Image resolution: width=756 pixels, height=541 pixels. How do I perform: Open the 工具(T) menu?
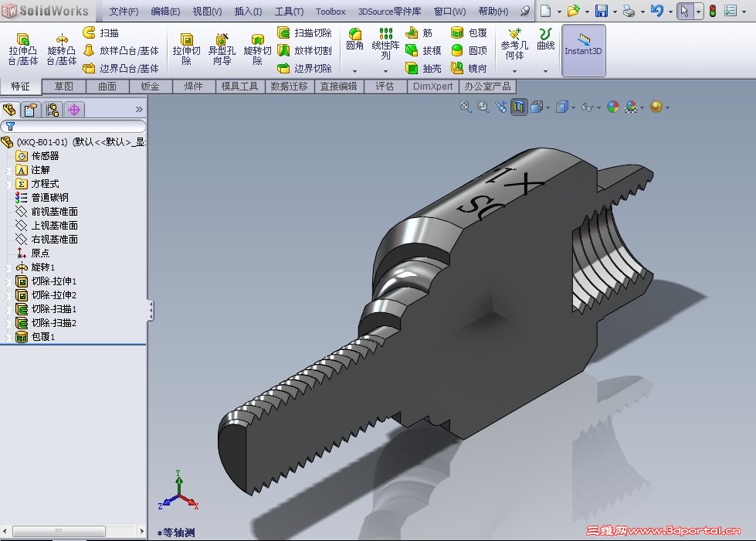pyautogui.click(x=289, y=11)
